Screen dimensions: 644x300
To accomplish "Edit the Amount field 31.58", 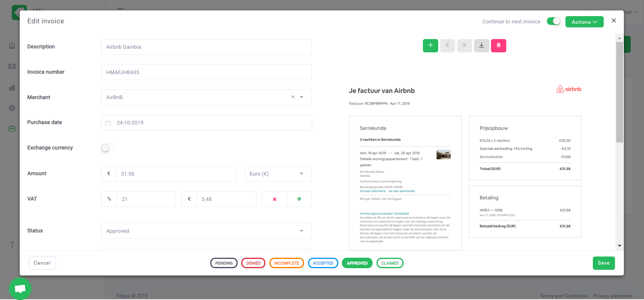I will (176, 174).
